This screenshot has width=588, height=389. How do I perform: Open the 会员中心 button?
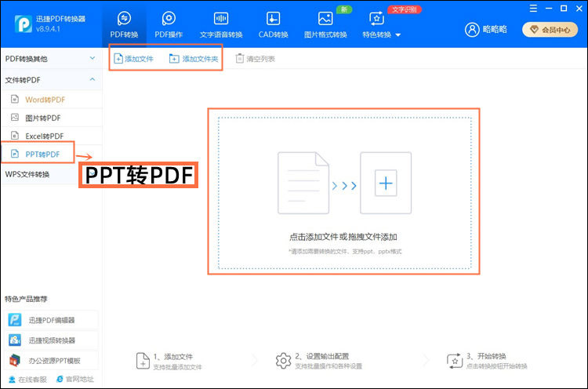[550, 30]
